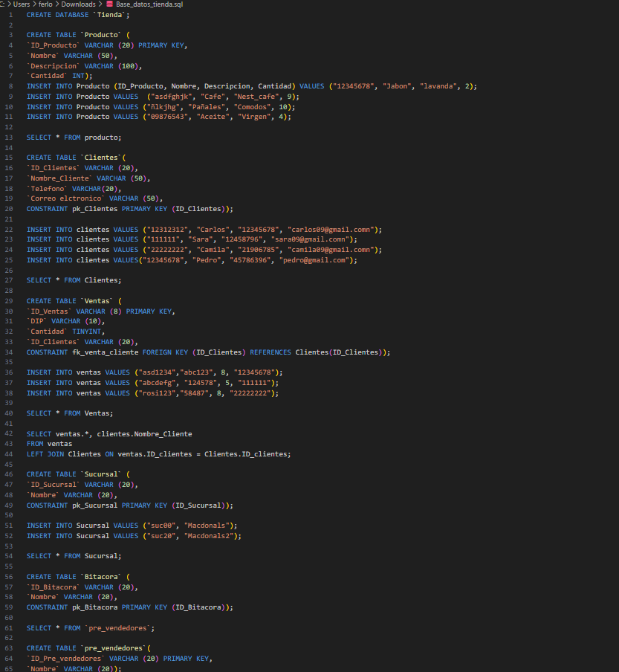Open the Downloads breadcrumb segment
Image resolution: width=619 pixels, height=672 pixels.
[x=78, y=4]
